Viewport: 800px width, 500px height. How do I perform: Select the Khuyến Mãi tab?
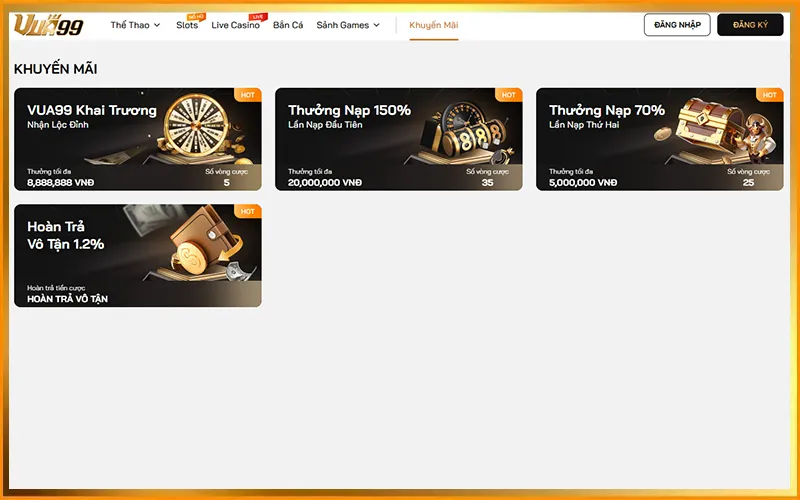[x=434, y=25]
